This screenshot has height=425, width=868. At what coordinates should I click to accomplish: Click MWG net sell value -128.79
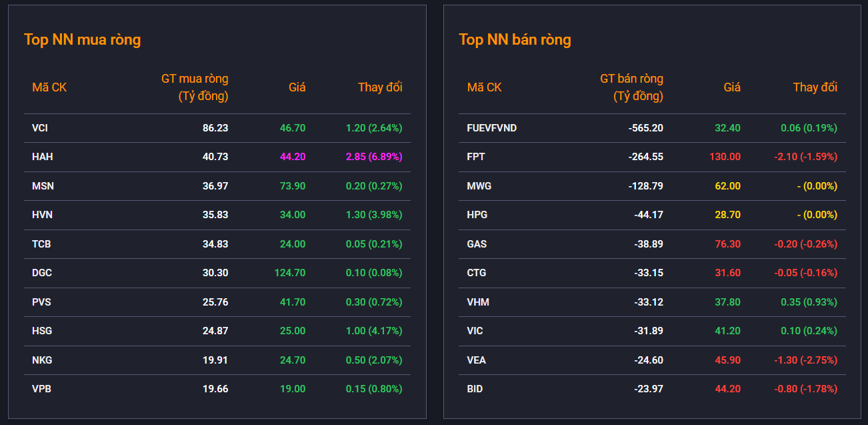point(646,186)
